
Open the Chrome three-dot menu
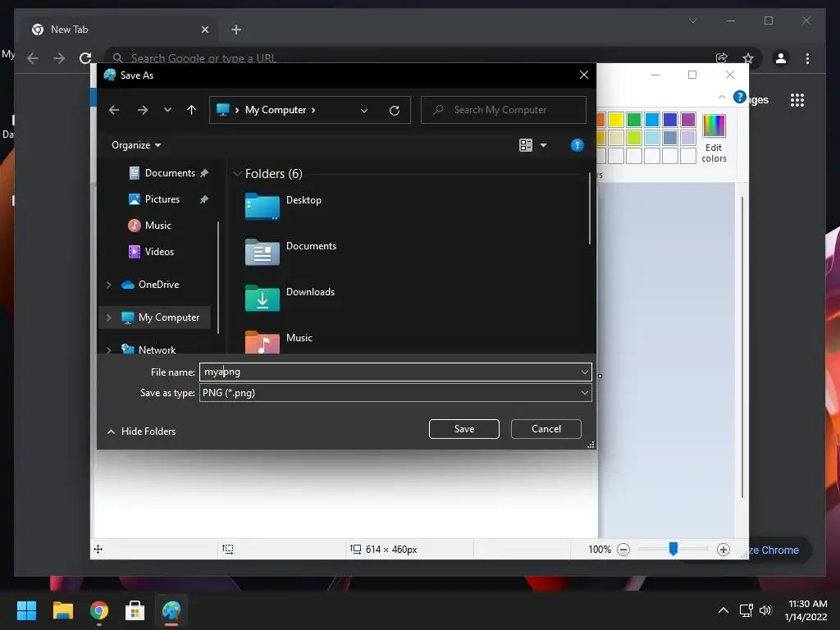(x=807, y=58)
